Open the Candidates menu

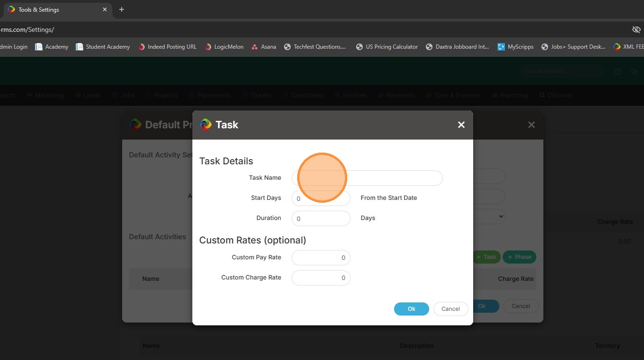pyautogui.click(x=303, y=95)
